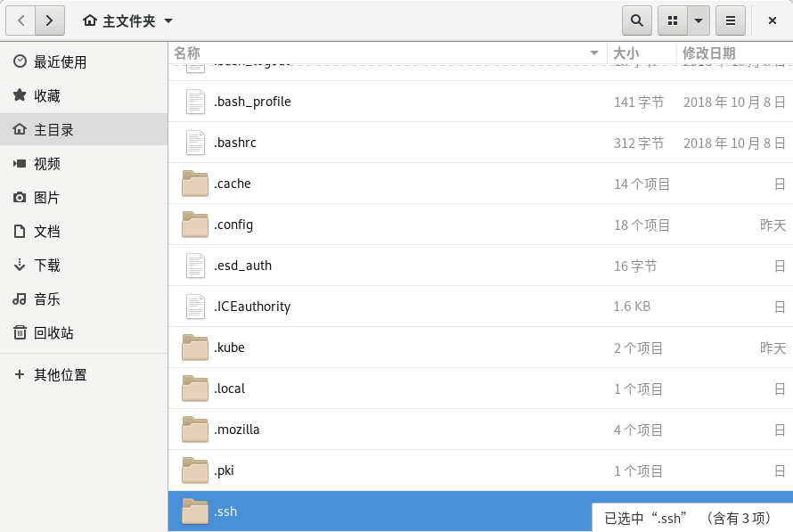Sort by the 大小 column header
Screen dimensions: 793x532
coord(642,53)
